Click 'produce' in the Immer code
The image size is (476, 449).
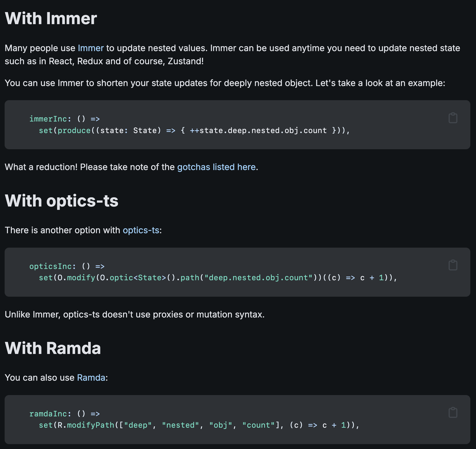click(74, 130)
